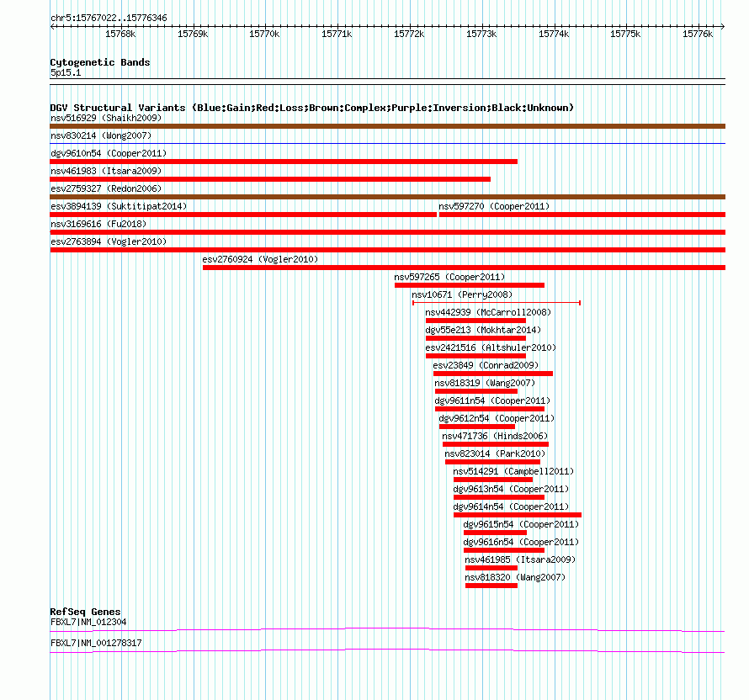Open dgv9613n54 (Cooper2011) label
Screen dimensions: 749x700
pos(511,489)
